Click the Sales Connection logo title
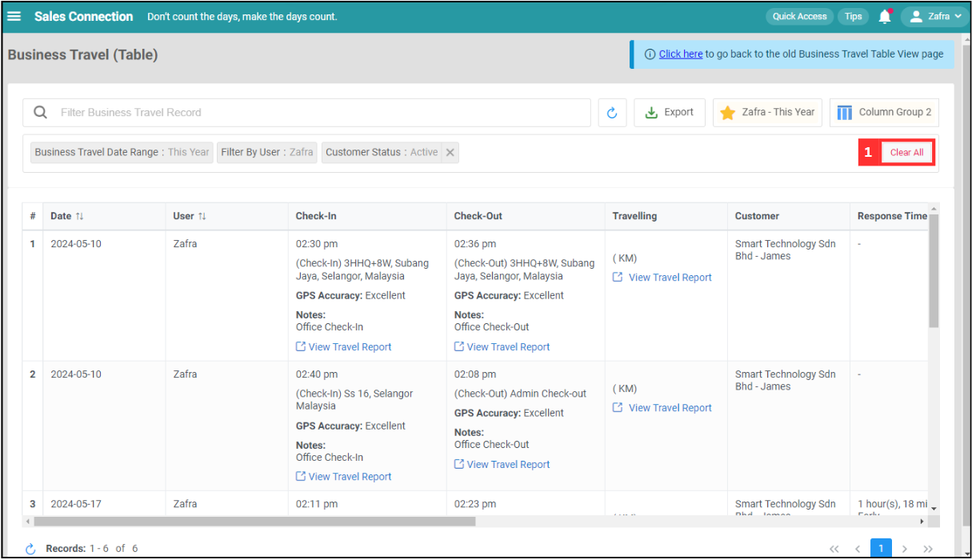Screen dimensions: 972x560 [83, 16]
